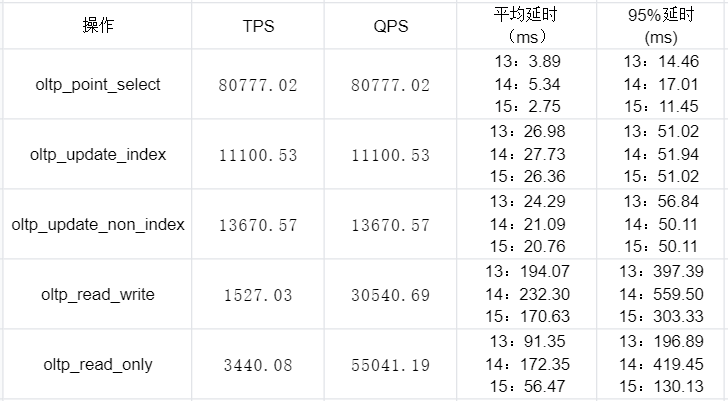Image resolution: width=728 pixels, height=401 pixels.
Task: Click TPS value 1527.03
Action: click(x=258, y=294)
